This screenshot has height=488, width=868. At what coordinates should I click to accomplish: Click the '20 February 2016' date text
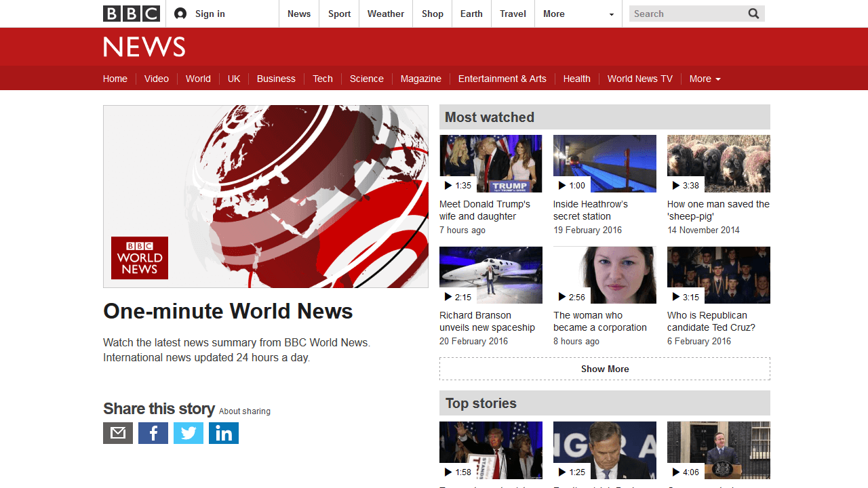pyautogui.click(x=473, y=341)
